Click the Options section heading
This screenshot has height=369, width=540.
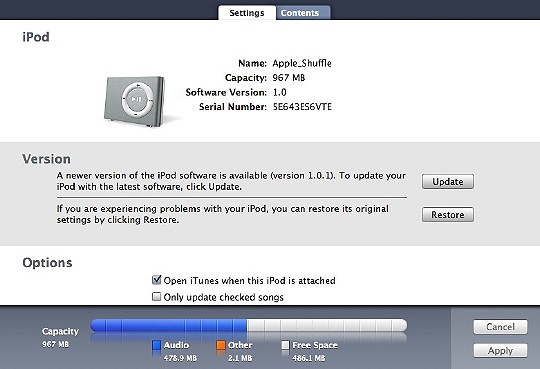click(x=48, y=263)
